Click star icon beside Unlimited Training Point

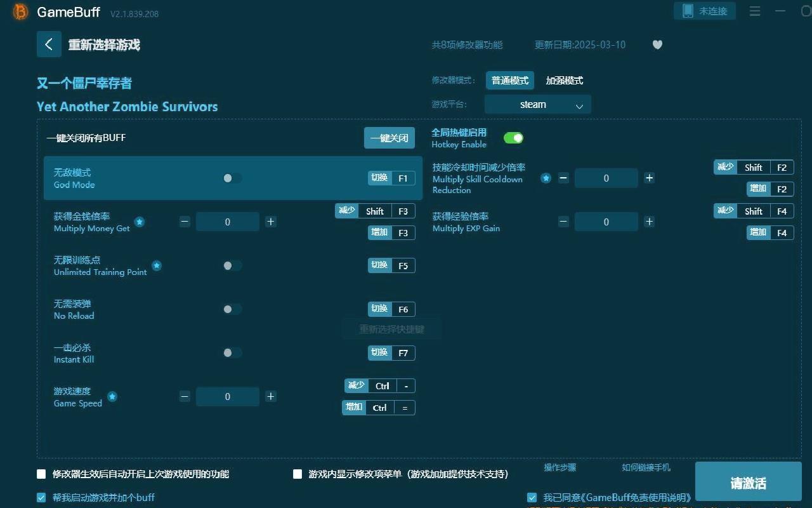coord(157,265)
